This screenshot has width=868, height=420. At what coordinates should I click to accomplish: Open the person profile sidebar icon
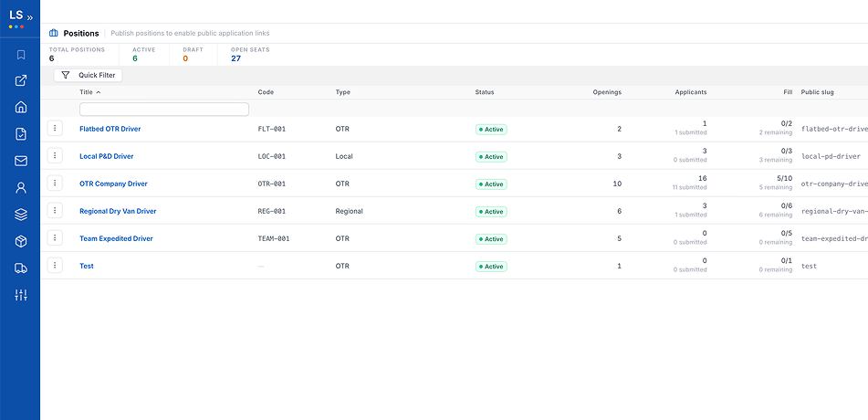[20, 188]
